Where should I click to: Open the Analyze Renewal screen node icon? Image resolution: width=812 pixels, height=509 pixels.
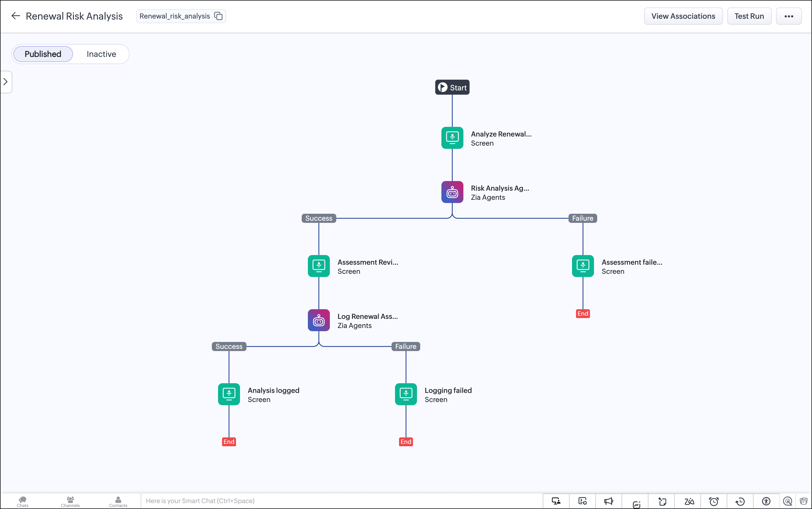452,138
